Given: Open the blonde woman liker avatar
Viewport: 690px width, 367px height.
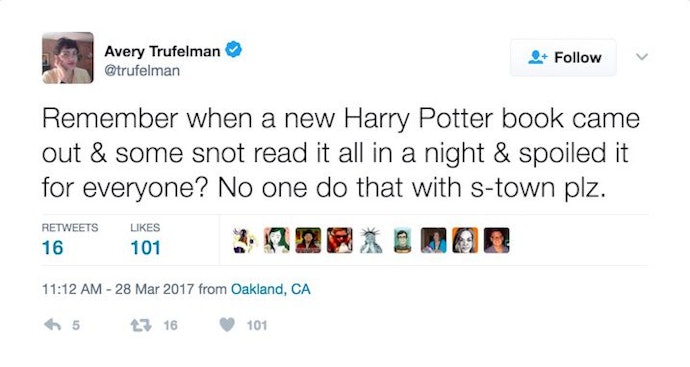Looking at the screenshot, I should coord(465,240).
